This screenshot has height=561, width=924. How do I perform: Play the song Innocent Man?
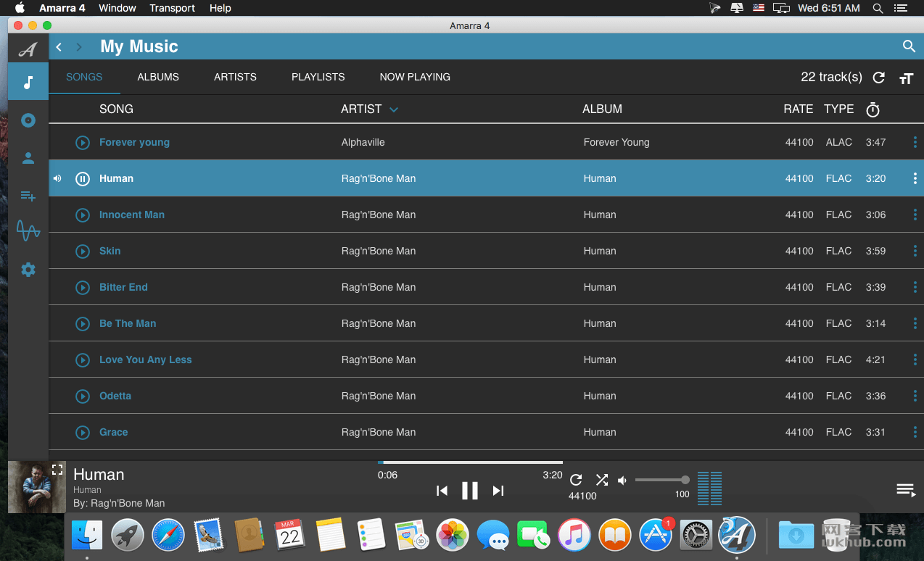click(x=83, y=215)
